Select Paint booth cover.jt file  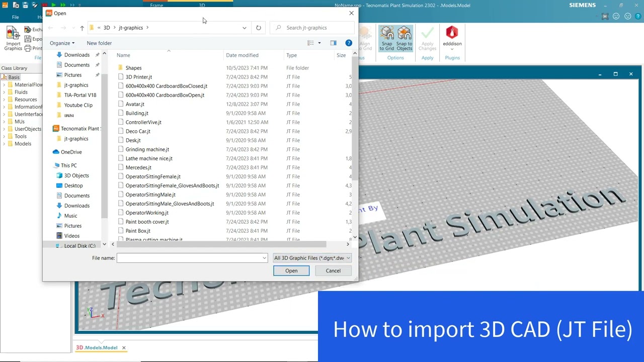click(x=147, y=222)
